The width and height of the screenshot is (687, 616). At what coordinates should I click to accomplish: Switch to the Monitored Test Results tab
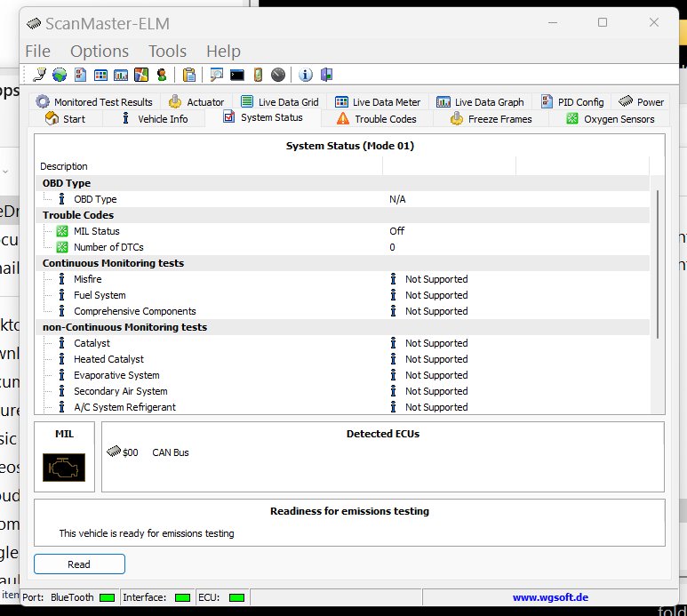pyautogui.click(x=94, y=102)
